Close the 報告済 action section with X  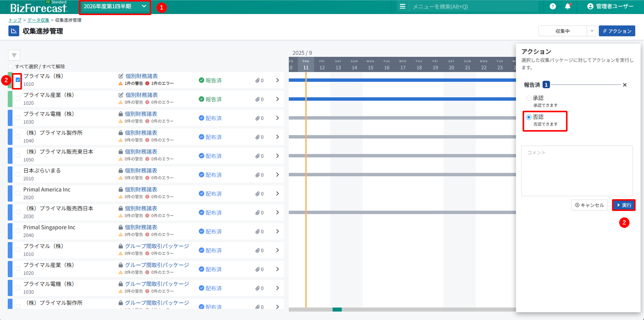pyautogui.click(x=625, y=85)
